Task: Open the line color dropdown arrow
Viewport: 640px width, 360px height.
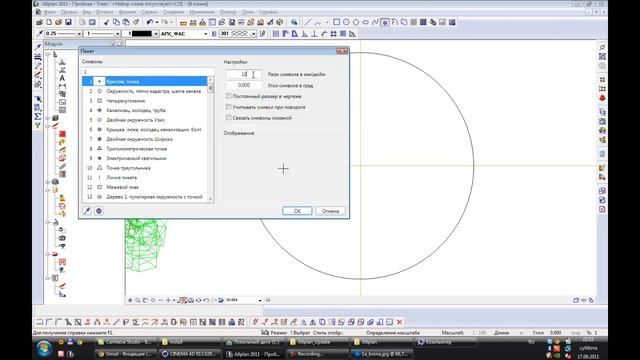Action: tap(156, 34)
